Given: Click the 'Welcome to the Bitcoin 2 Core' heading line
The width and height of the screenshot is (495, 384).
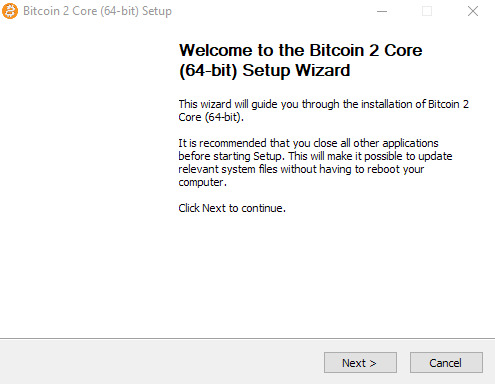Looking at the screenshot, I should point(301,50).
